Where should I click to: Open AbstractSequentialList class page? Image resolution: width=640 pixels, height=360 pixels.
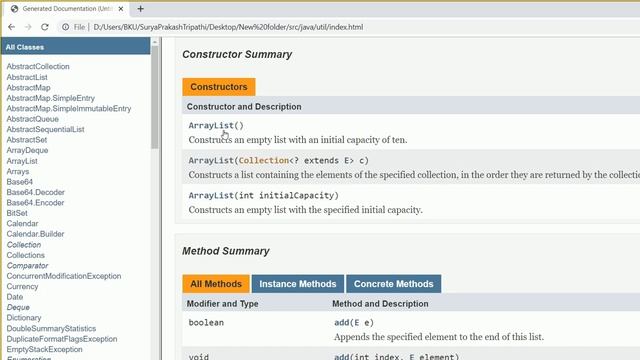tap(45, 129)
